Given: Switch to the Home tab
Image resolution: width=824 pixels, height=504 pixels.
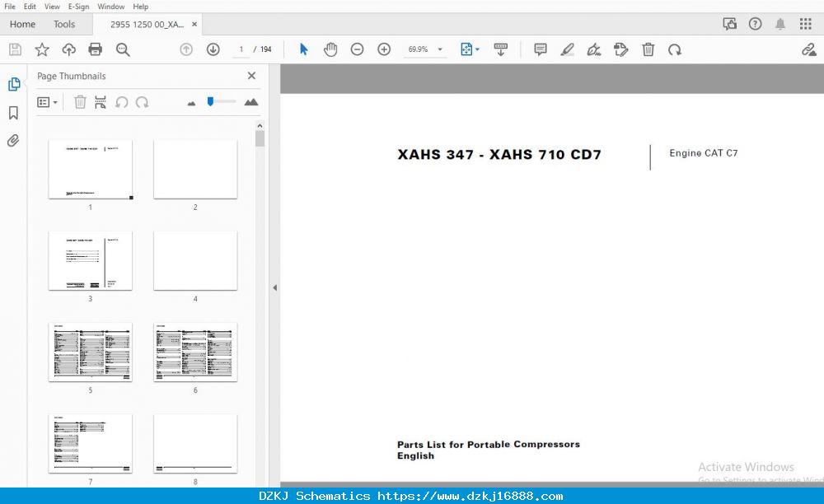Looking at the screenshot, I should [x=22, y=24].
